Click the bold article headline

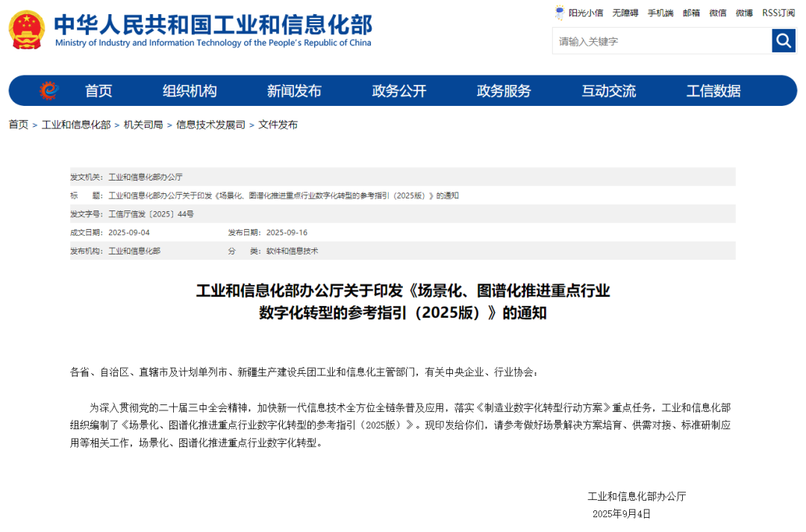pyautogui.click(x=403, y=301)
